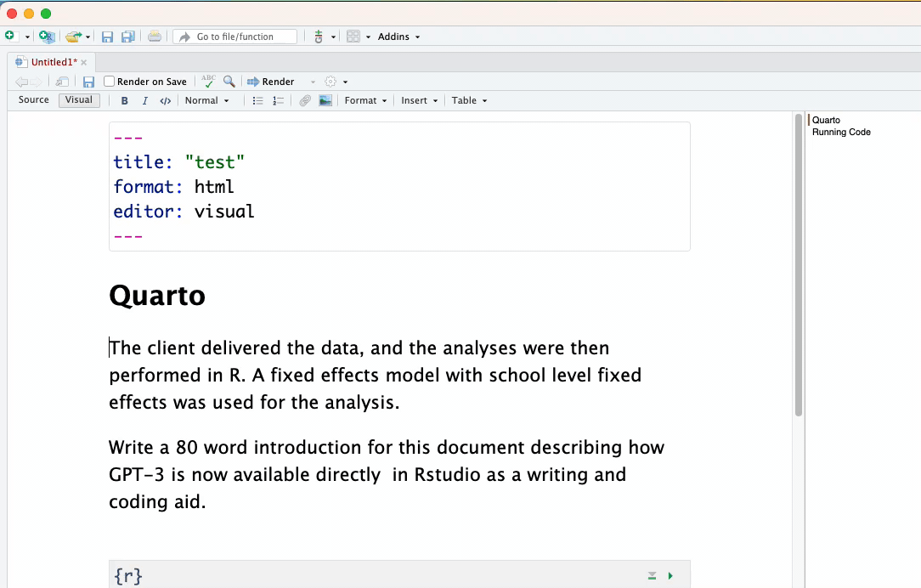Insert a bulleted list
The image size is (921, 588).
257,100
